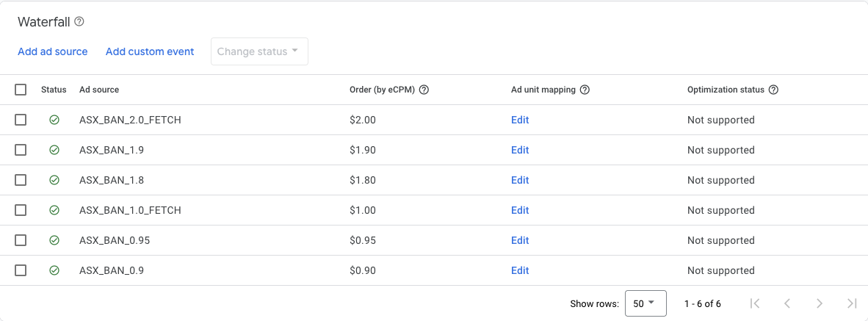
Task: Edit ad unit mapping for ASX_BAN_0.9
Action: [520, 270]
